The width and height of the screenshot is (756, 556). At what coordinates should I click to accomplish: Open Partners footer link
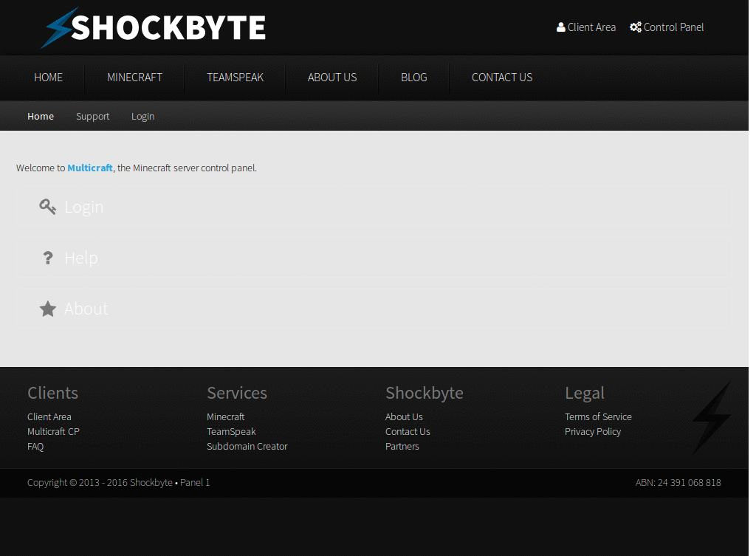click(402, 447)
